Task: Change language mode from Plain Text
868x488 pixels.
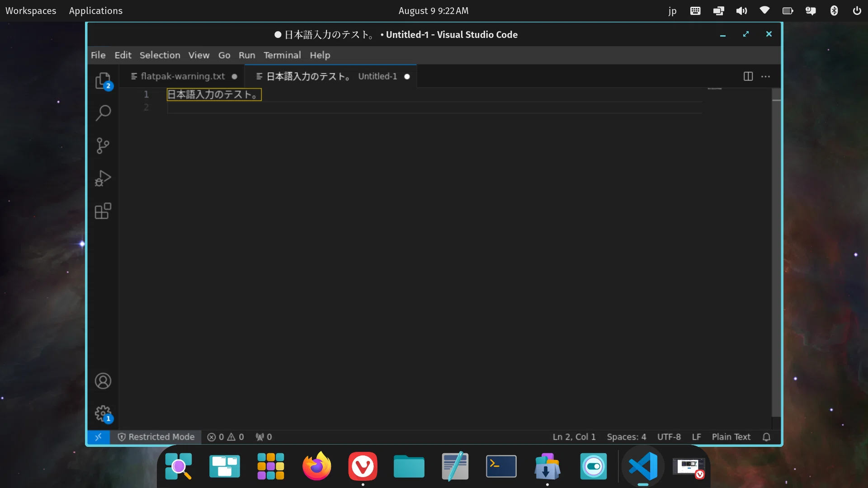Action: coord(731,437)
